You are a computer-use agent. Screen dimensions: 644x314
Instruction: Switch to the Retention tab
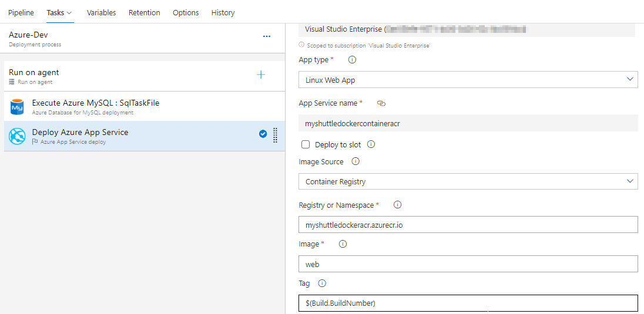(144, 13)
